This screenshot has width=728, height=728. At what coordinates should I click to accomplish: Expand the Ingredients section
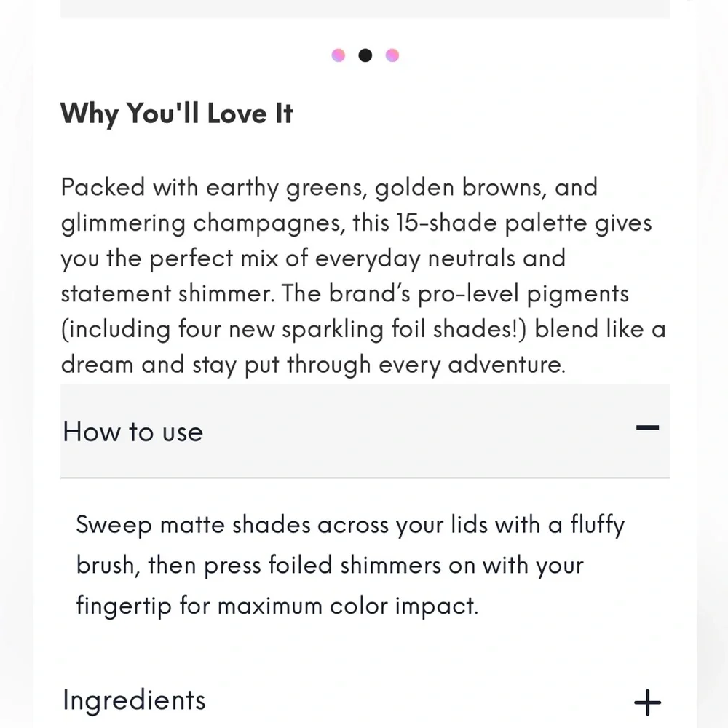[364, 701]
